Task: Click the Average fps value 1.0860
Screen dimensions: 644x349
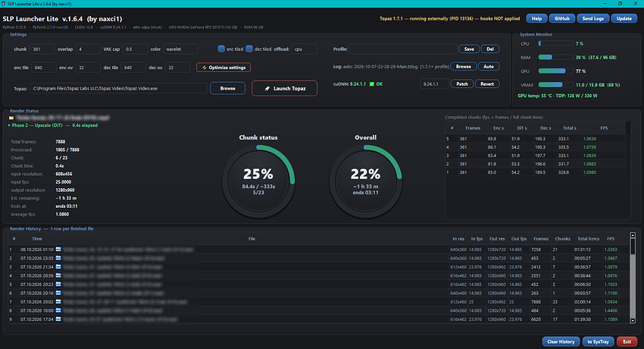Action: coord(62,214)
